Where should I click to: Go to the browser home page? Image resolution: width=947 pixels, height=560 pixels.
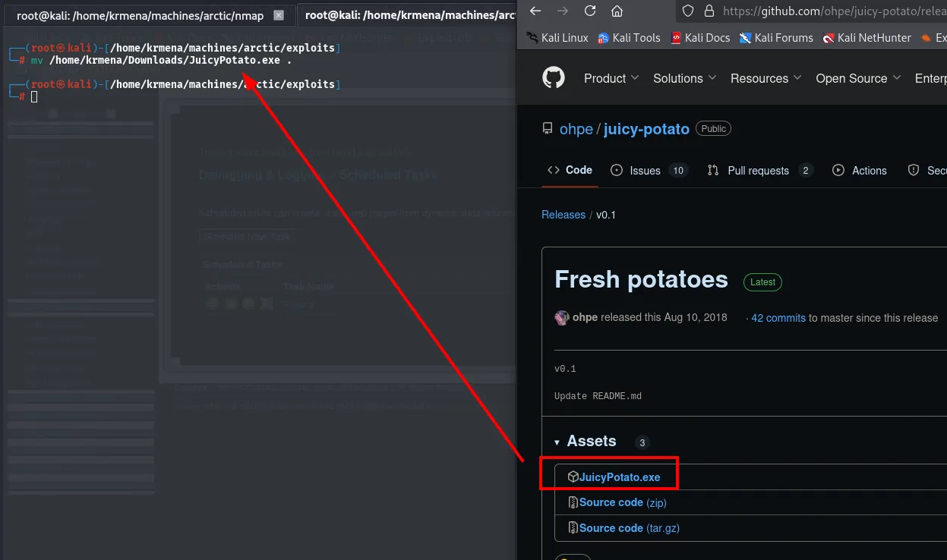coord(617,11)
